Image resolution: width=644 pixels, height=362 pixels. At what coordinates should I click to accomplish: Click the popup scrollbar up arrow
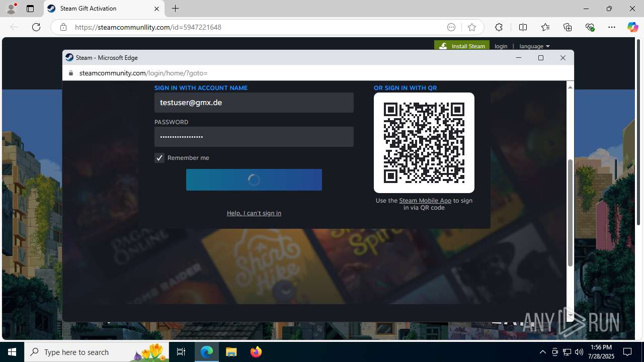pos(570,87)
